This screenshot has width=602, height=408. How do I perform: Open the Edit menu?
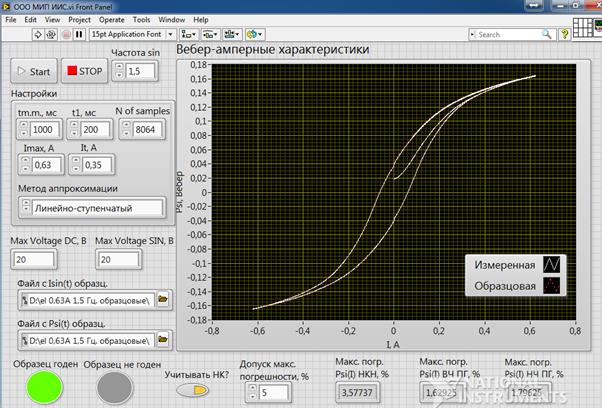click(30, 20)
